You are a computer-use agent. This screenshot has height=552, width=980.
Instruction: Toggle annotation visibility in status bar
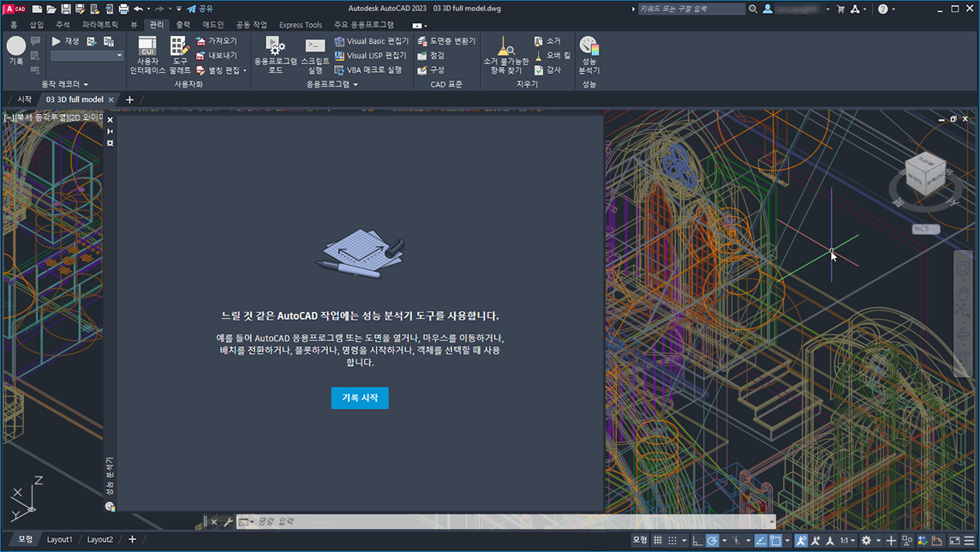801,540
